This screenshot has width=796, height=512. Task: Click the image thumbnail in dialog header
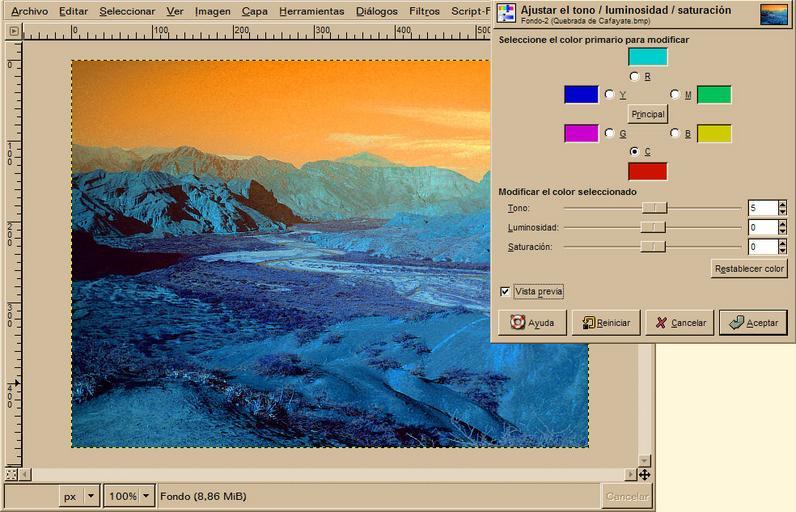point(774,14)
